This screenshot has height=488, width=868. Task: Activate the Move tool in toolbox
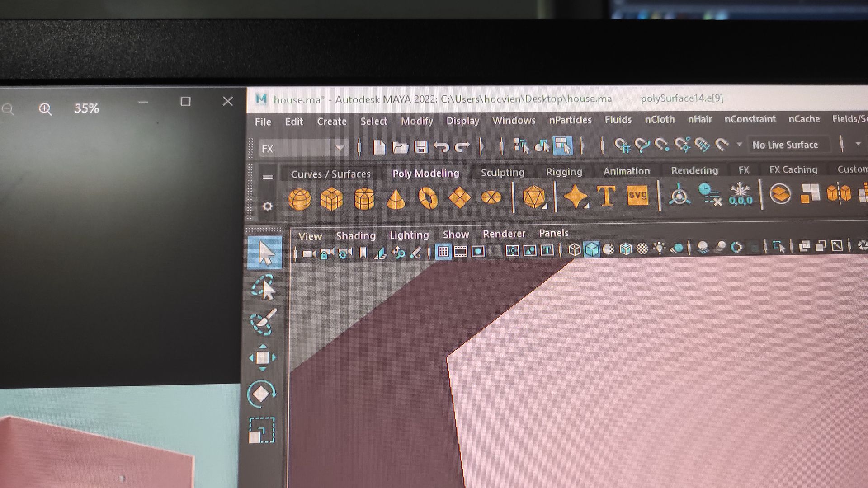[263, 358]
